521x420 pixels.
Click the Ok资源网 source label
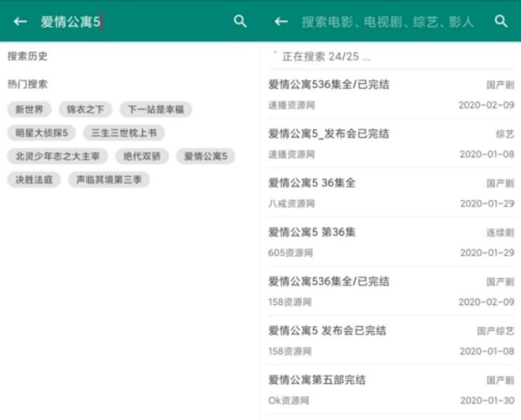pos(289,400)
